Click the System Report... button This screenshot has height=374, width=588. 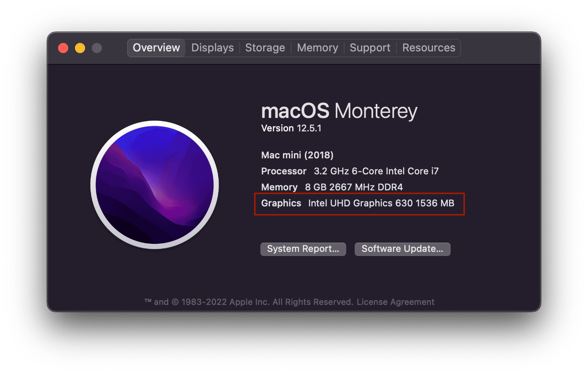click(x=303, y=249)
